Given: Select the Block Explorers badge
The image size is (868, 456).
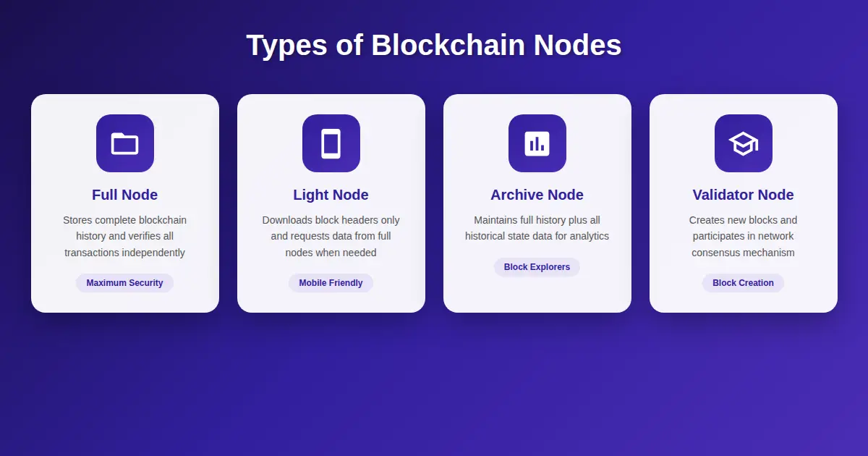Looking at the screenshot, I should (x=537, y=267).
